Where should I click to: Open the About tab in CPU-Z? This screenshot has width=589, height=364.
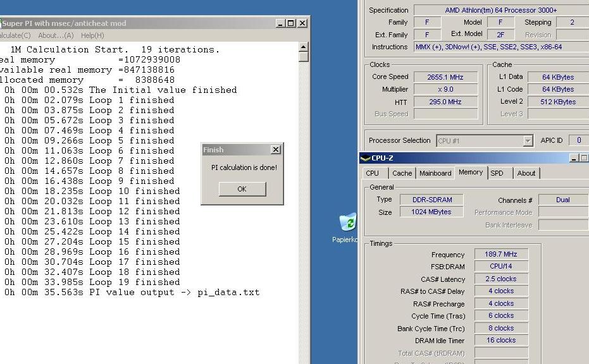pyautogui.click(x=526, y=173)
